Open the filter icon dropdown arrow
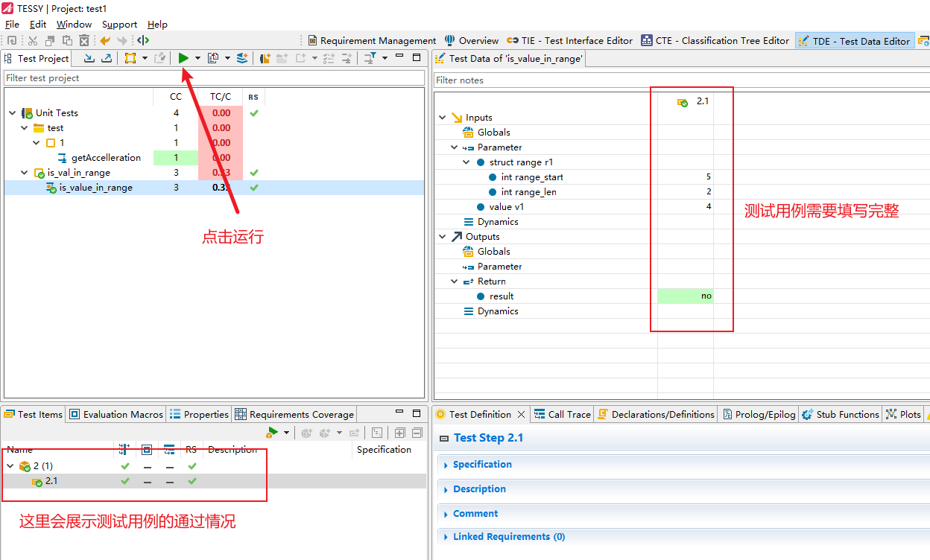Screen dimensions: 930x560 385,58
